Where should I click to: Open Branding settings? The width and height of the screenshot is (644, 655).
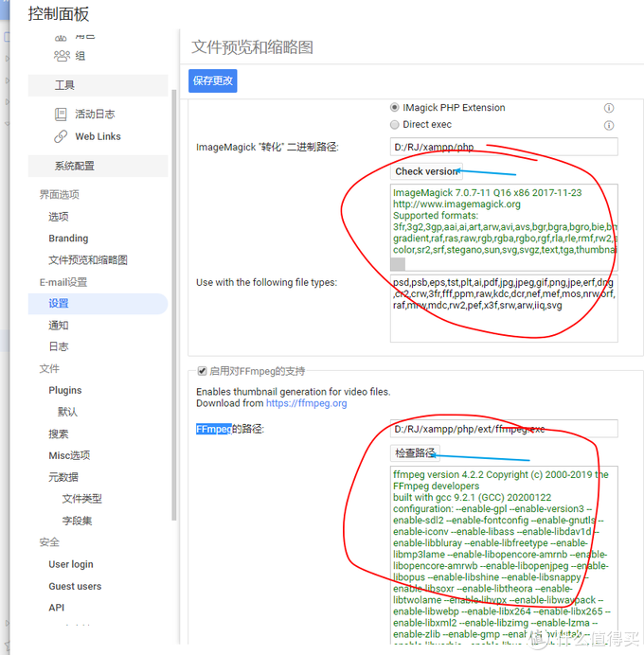pos(68,239)
